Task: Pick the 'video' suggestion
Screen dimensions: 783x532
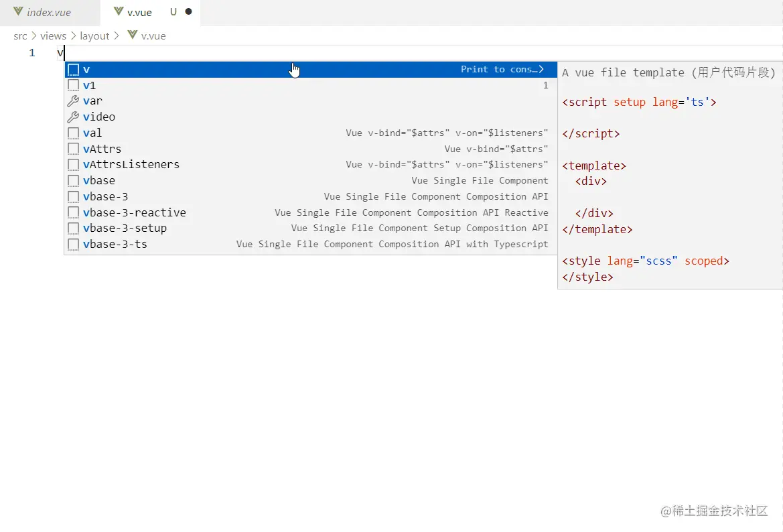Action: coord(311,117)
